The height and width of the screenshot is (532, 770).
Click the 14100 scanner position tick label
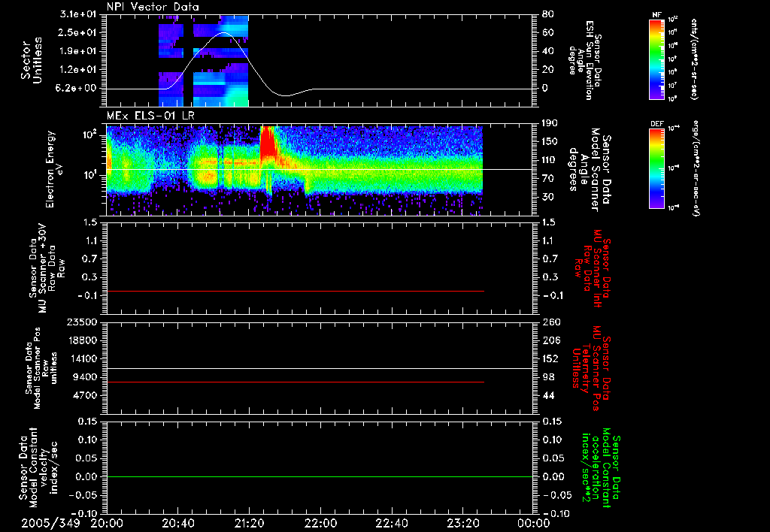tap(82, 358)
